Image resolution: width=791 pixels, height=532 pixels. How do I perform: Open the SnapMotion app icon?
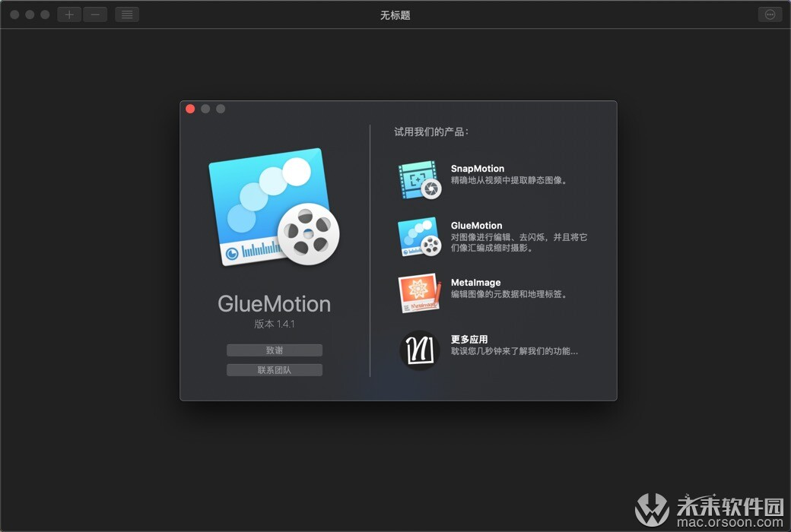point(420,179)
